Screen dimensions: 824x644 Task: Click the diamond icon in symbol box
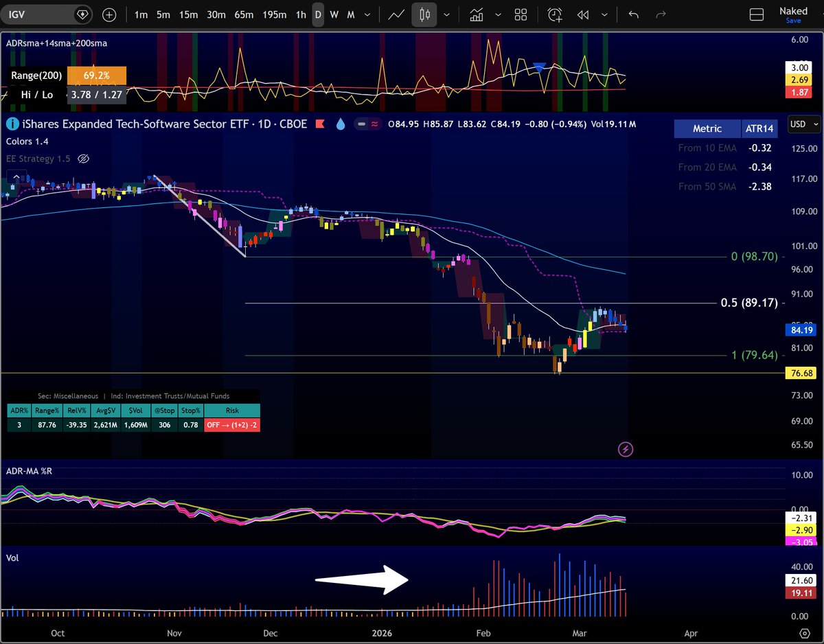click(82, 14)
